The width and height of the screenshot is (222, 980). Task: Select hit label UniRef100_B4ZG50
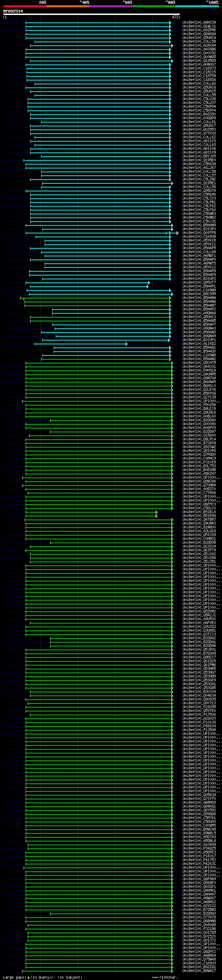tap(199, 114)
